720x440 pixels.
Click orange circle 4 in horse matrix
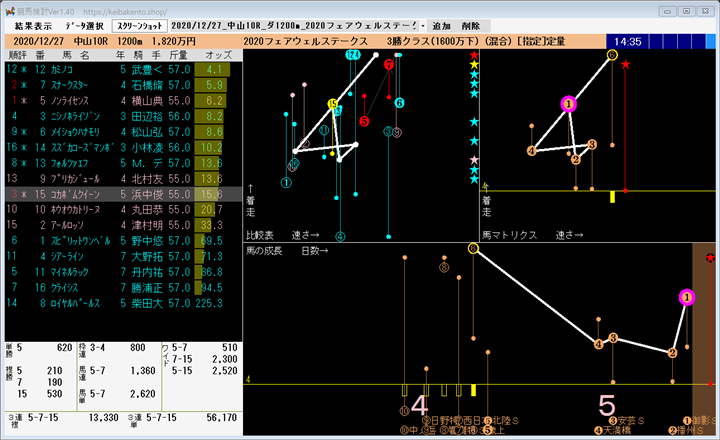[x=531, y=151]
